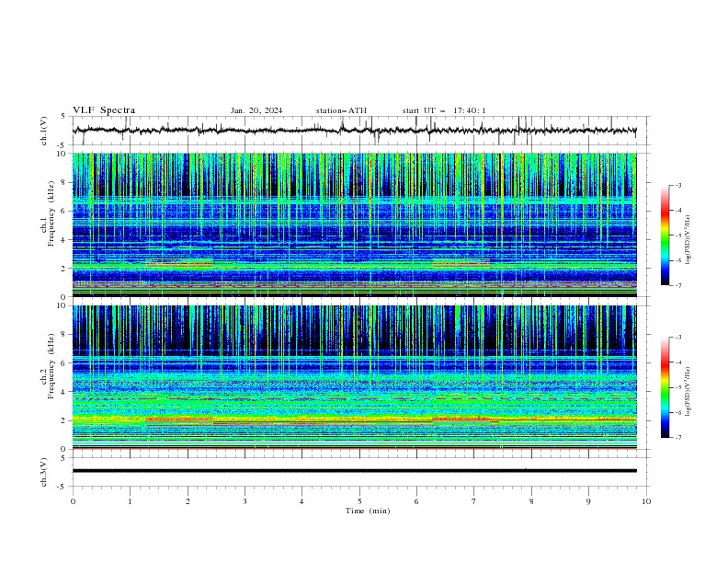
Task: Click the "3" tick on the time axis
Action: (x=245, y=501)
